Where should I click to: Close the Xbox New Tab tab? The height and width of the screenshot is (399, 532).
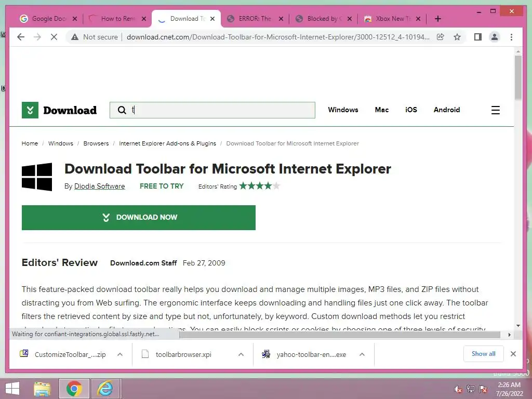pos(418,19)
